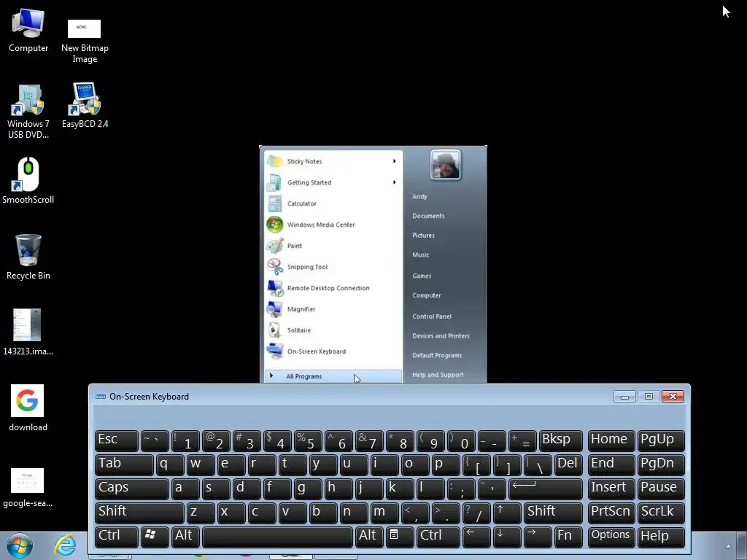Image resolution: width=747 pixels, height=560 pixels.
Task: Select the New Bitmap Image file icon
Action: [85, 41]
